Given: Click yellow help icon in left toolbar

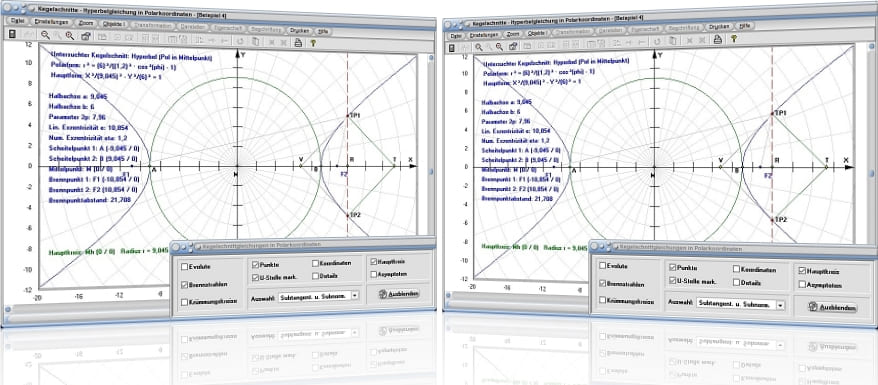Looking at the screenshot, I should (313, 42).
